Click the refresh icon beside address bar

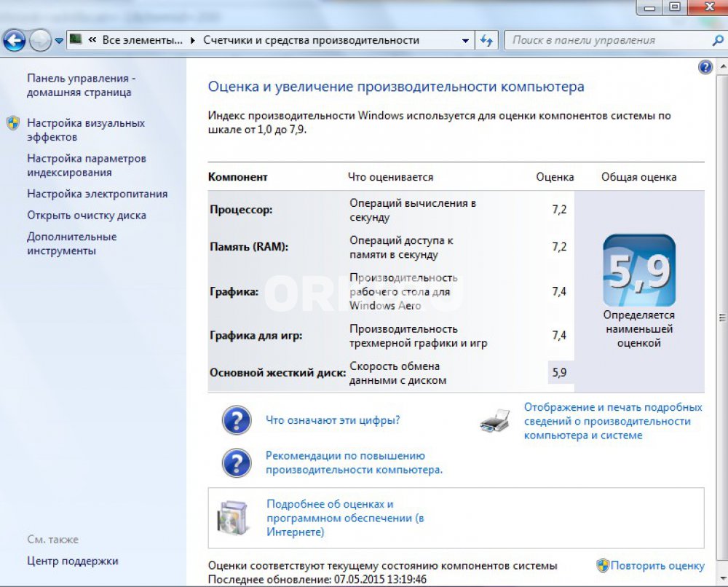(x=487, y=41)
